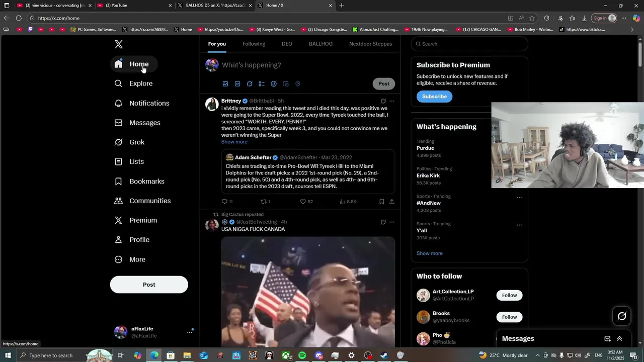Screen dimensions: 644x362
Task: Add a GIF icon in composer
Action: tap(237, 84)
